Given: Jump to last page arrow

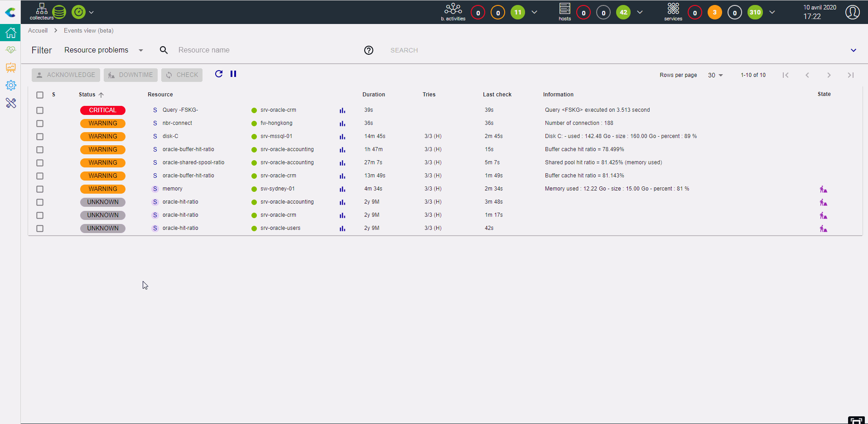Looking at the screenshot, I should (x=850, y=75).
